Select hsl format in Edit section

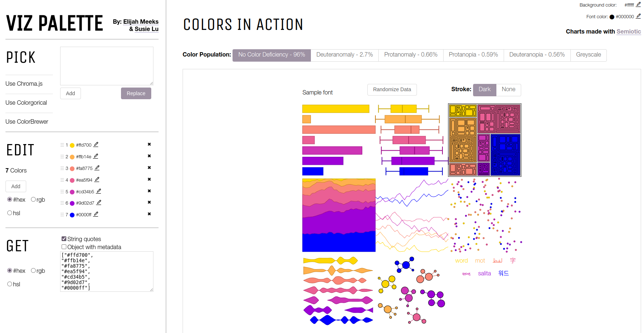tap(10, 213)
